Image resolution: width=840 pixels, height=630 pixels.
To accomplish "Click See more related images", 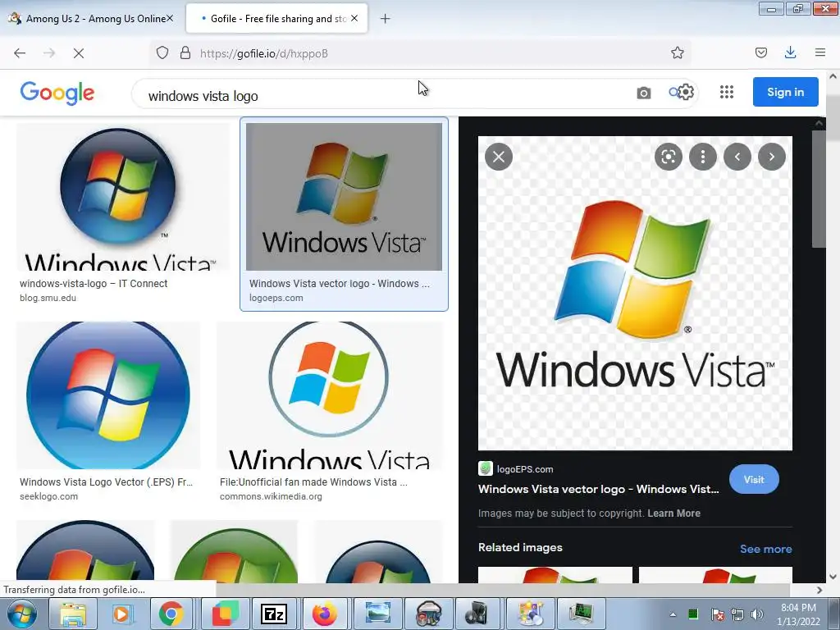I will coord(765,549).
